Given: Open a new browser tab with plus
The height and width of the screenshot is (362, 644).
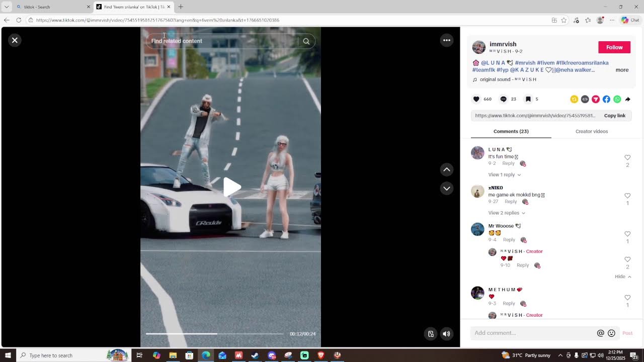Looking at the screenshot, I should 181,7.
